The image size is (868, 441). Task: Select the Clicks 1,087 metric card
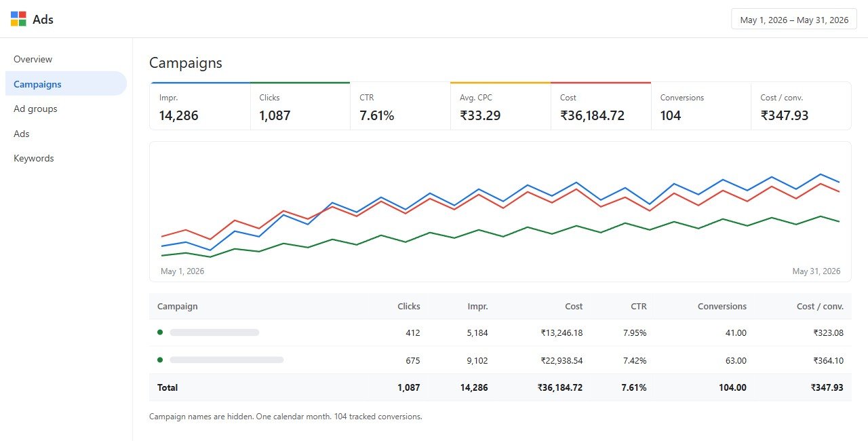(x=300, y=106)
